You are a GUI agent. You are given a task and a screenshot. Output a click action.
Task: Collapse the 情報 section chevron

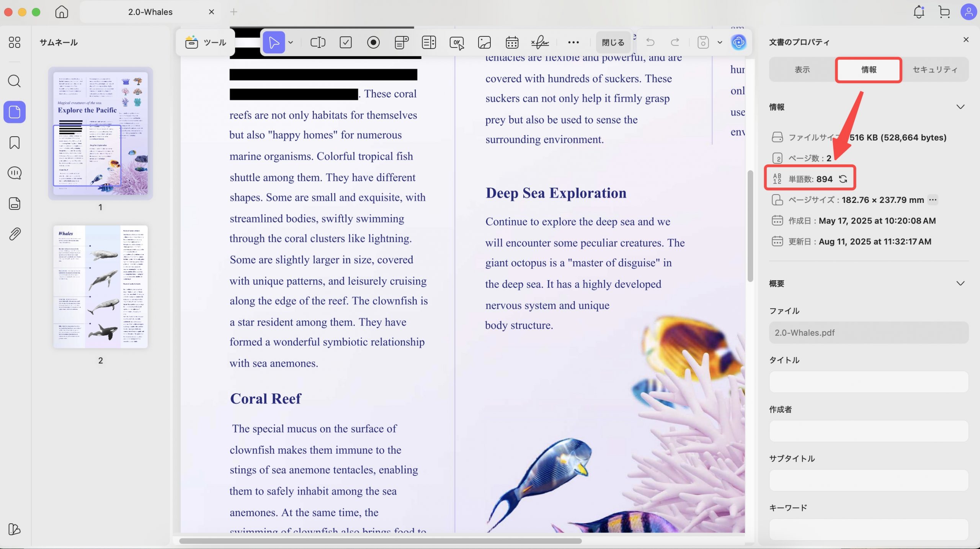click(960, 107)
